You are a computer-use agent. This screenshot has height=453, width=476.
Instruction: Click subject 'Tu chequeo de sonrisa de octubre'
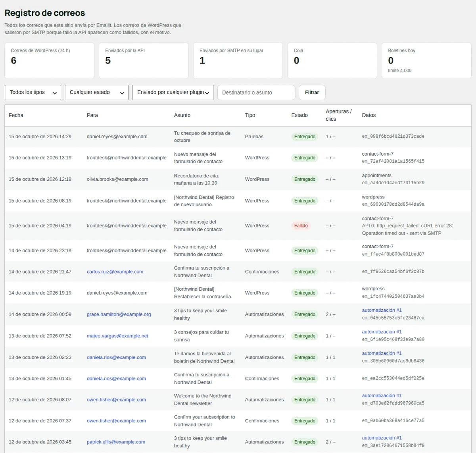click(202, 137)
